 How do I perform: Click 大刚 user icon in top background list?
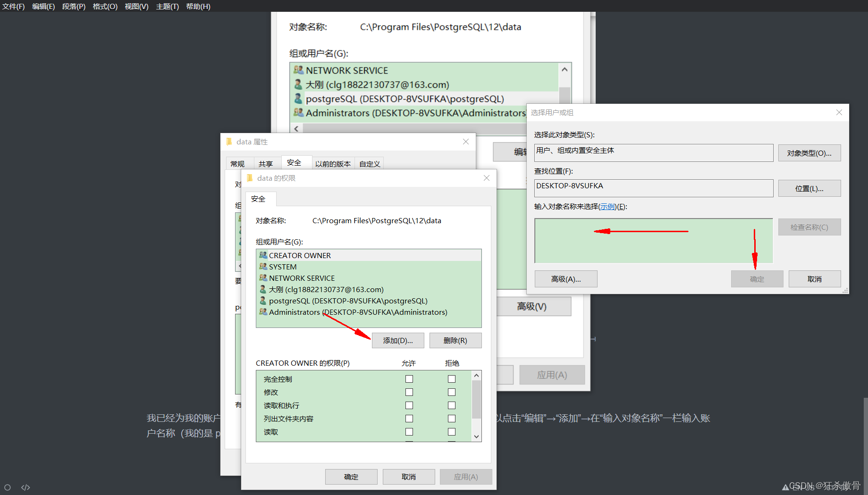[298, 84]
